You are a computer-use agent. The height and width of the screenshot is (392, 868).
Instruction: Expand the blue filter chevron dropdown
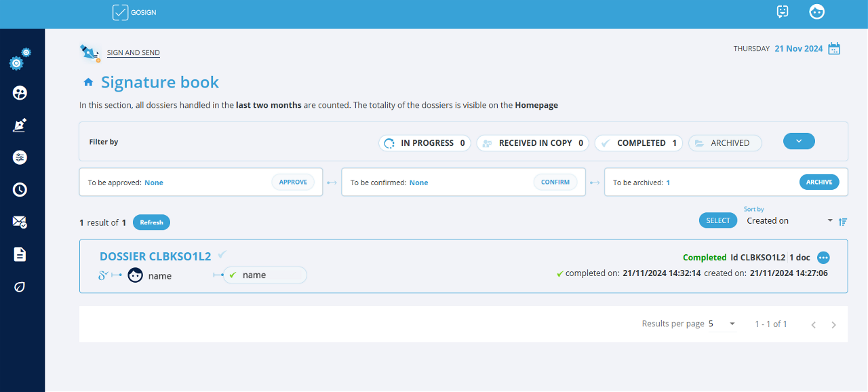pyautogui.click(x=799, y=141)
